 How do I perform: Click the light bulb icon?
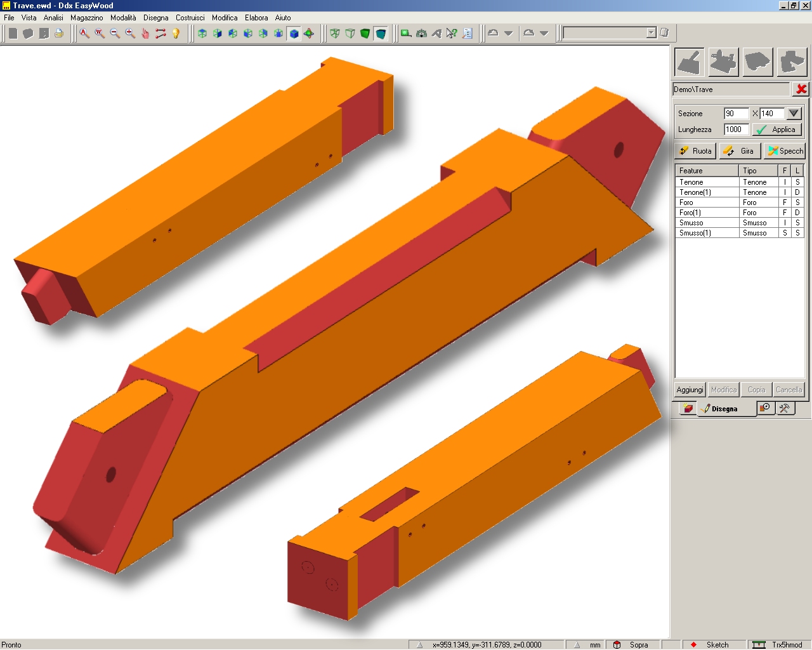(176, 34)
